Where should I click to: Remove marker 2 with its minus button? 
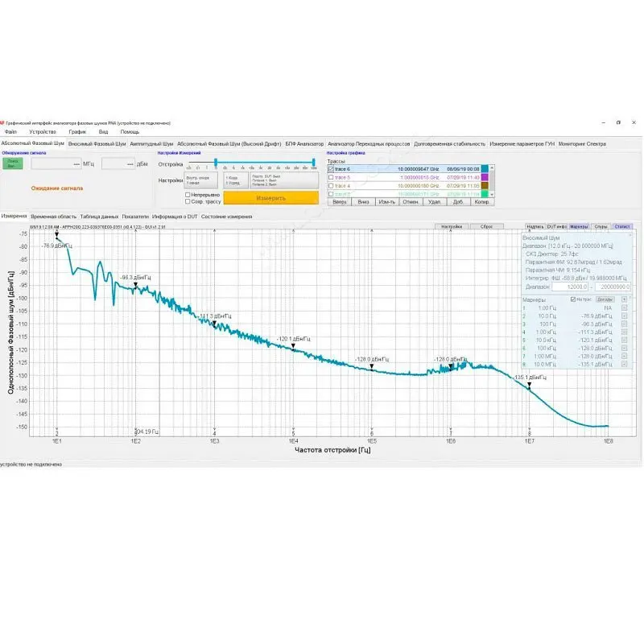[624, 316]
